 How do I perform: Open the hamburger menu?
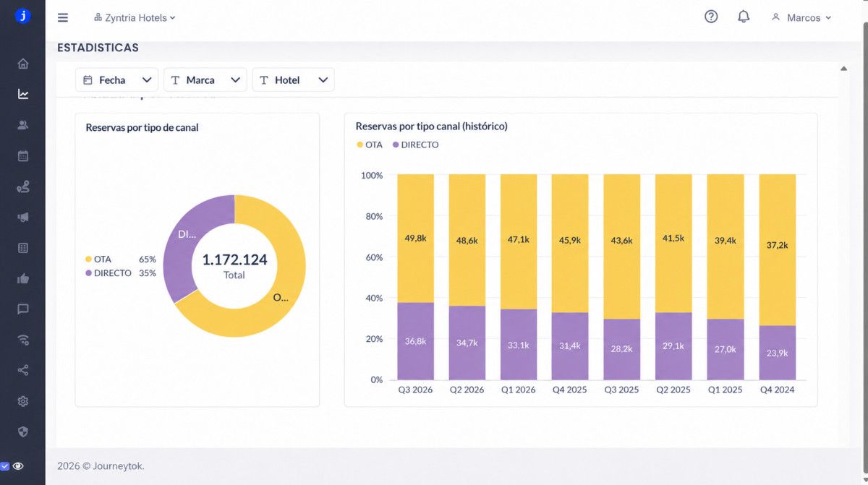point(63,18)
